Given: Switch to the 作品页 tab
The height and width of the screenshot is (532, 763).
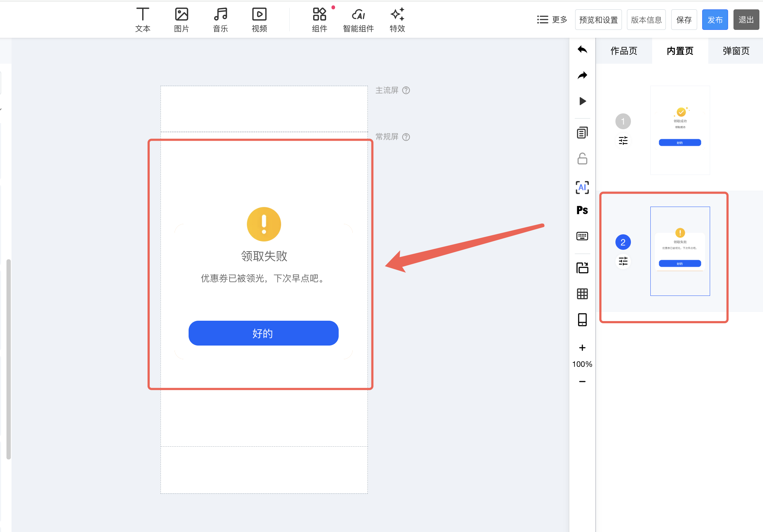Looking at the screenshot, I should [624, 51].
